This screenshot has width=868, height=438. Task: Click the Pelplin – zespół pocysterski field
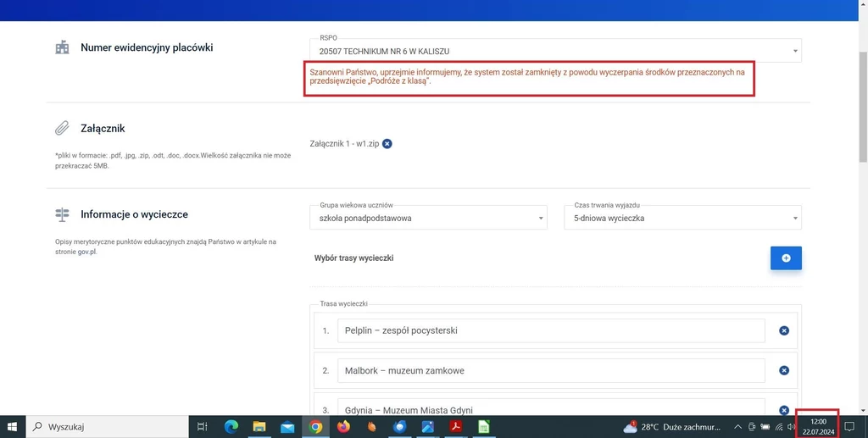[551, 330]
